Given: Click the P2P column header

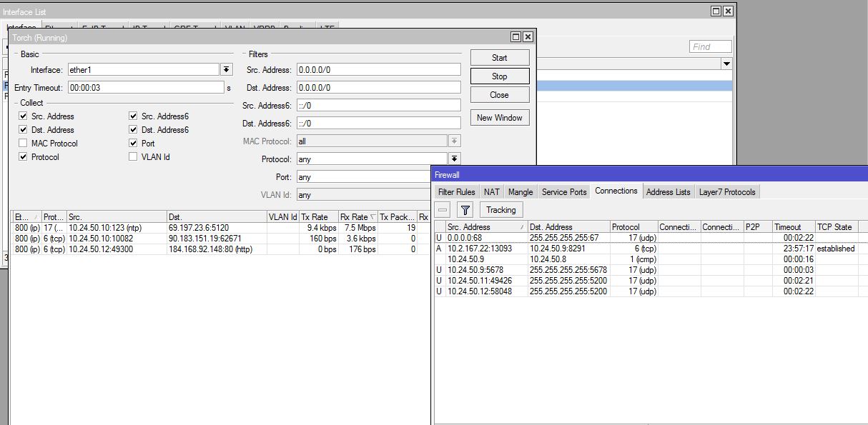Looking at the screenshot, I should [757, 226].
